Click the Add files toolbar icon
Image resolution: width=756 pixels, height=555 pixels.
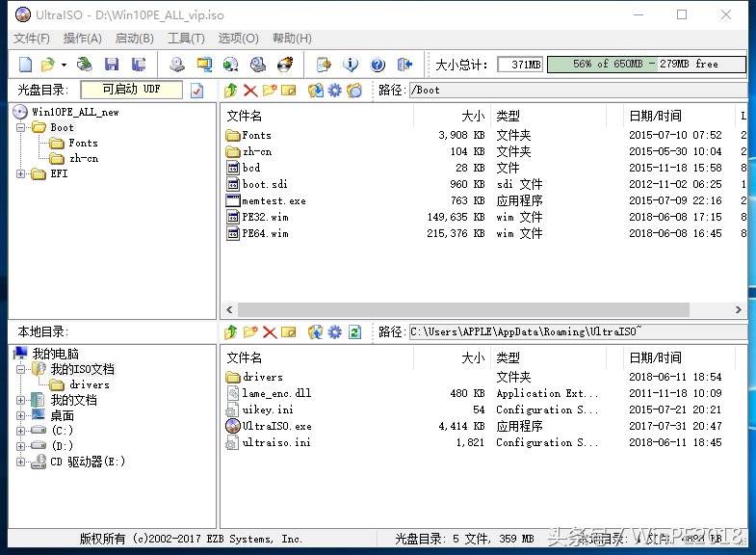pyautogui.click(x=324, y=65)
